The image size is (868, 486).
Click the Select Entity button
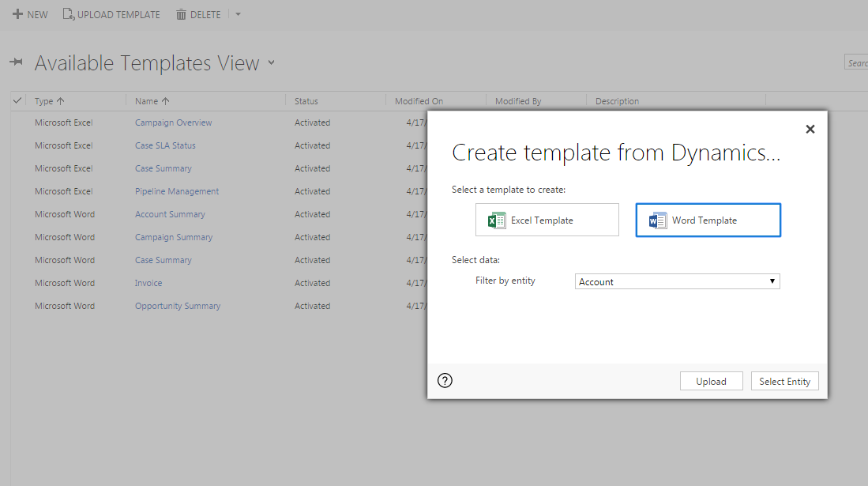pos(784,381)
